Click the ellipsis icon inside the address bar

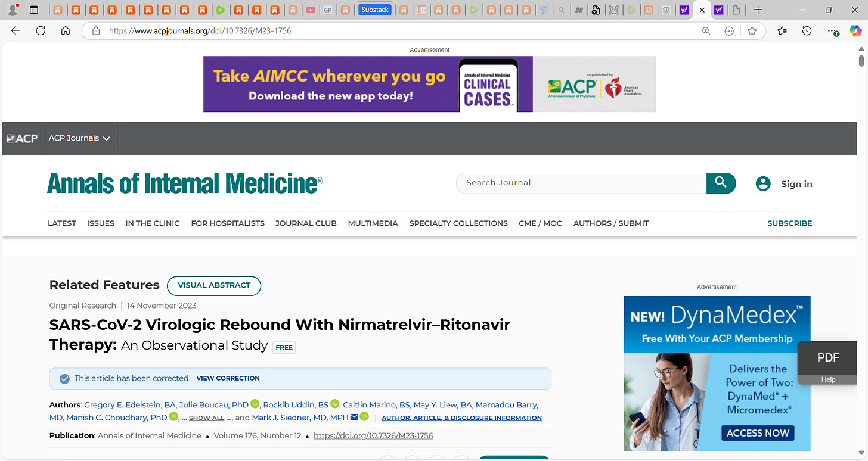729,31
